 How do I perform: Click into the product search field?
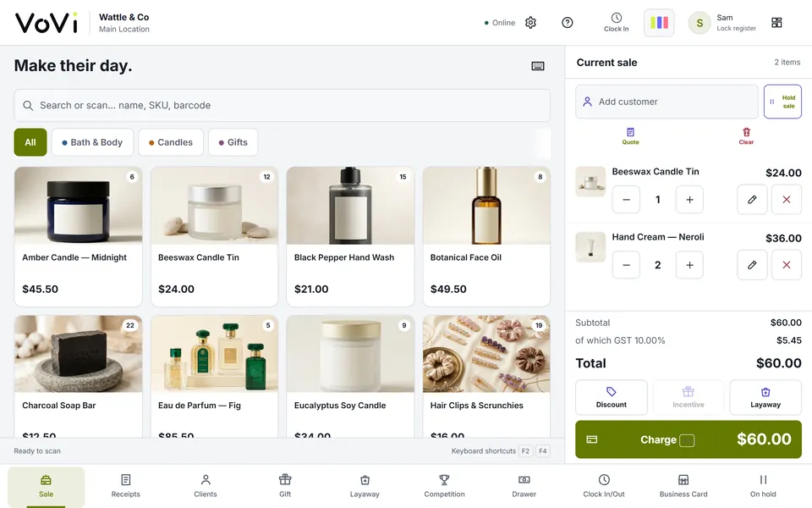[282, 105]
